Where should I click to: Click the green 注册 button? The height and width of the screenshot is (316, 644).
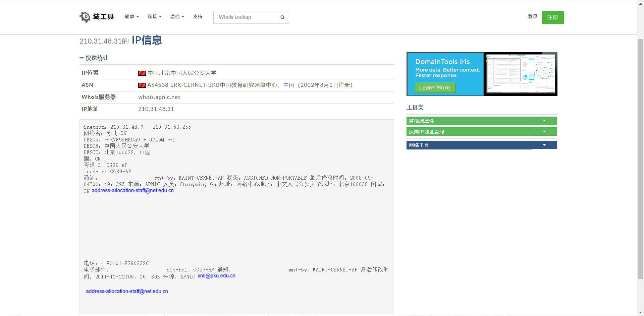pos(553,17)
